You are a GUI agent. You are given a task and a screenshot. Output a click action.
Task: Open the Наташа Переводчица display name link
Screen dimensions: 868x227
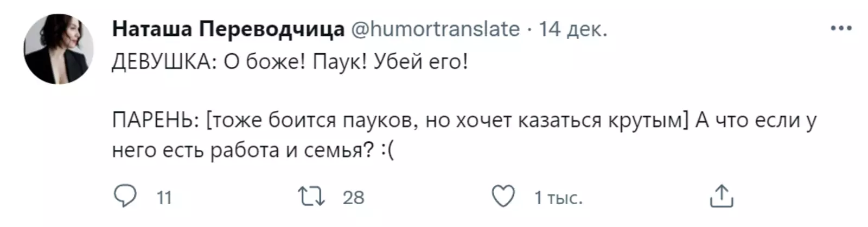pos(228,29)
